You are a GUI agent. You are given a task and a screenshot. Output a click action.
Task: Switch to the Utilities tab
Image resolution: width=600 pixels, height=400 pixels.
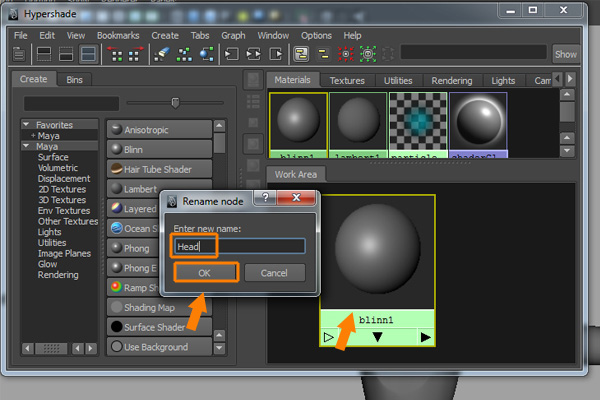[398, 81]
